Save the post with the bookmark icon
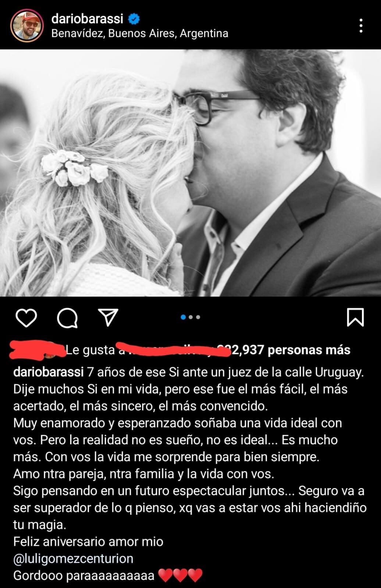381x588 pixels. 355,318
